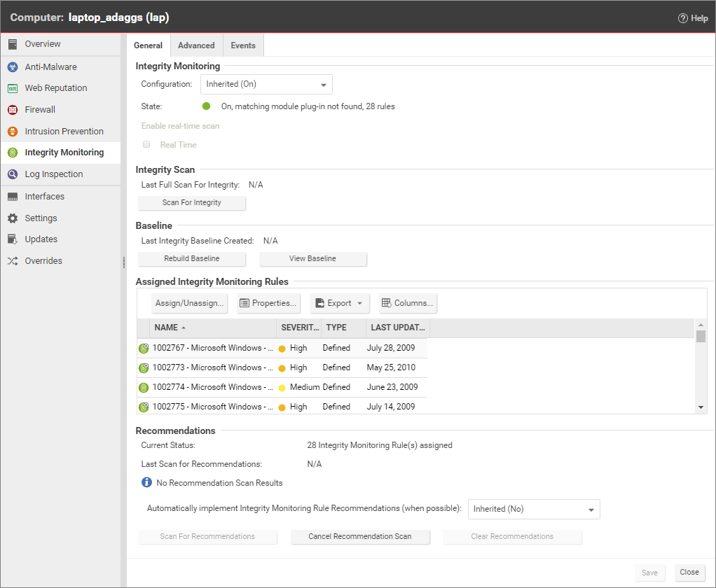Toggle the Real Time checkbox

point(146,145)
